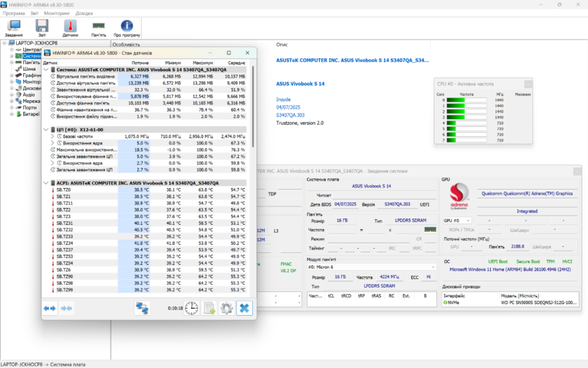The width and height of the screenshot is (588, 368).
Task: Click the Core 7 frequency bar
Action: (x=466, y=140)
